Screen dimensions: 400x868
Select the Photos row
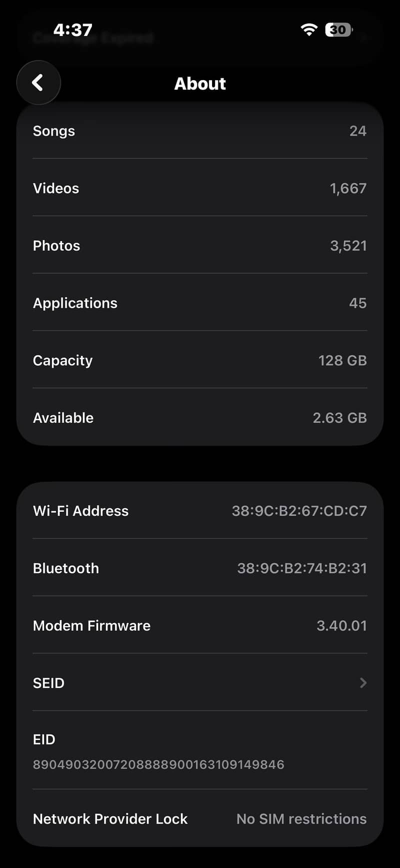point(200,246)
